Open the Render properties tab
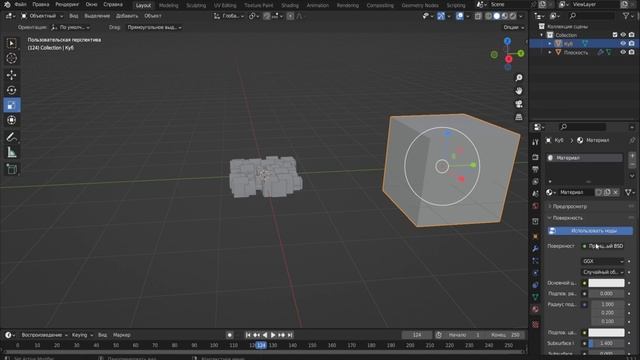Image resolution: width=640 pixels, height=360 pixels. 536,157
